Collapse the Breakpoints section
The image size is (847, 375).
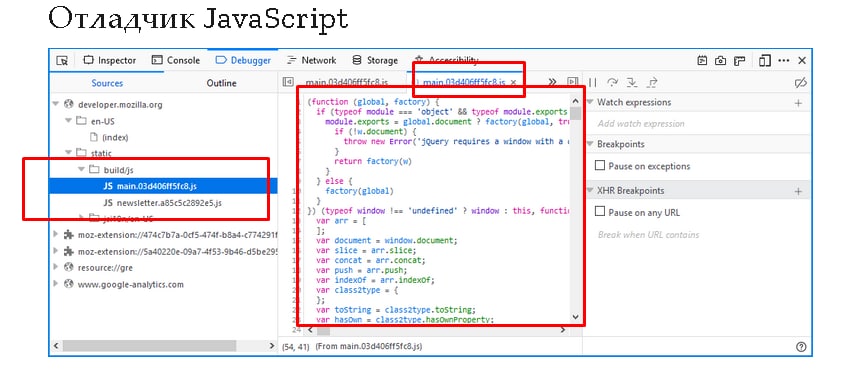click(590, 144)
